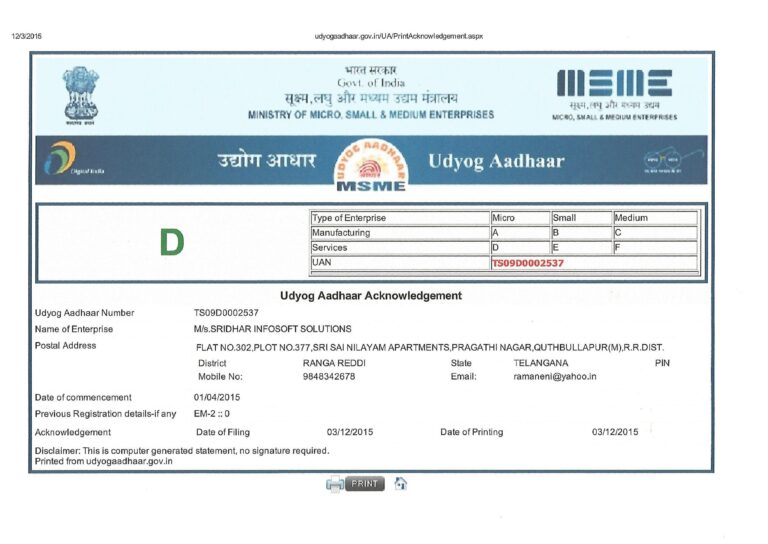Click the Digital India logo

(x=77, y=160)
